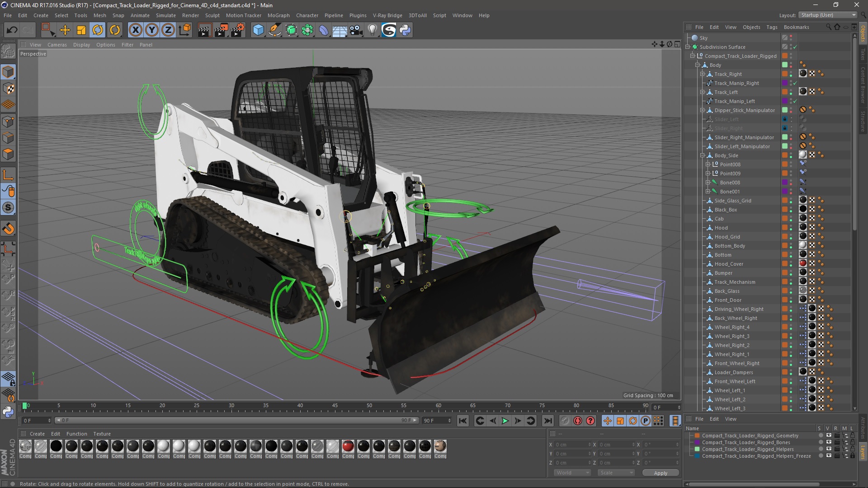Screen dimensions: 868x488
Task: Collapse the Subdivision Surface object
Action: (x=688, y=47)
